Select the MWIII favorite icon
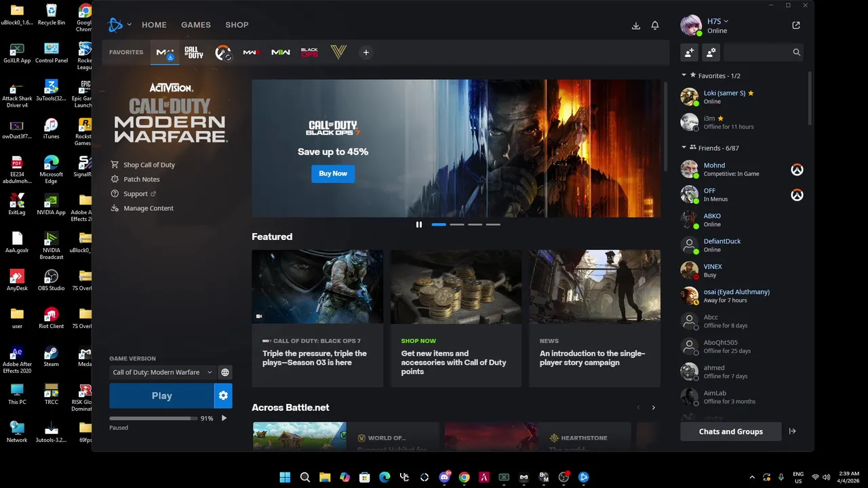 coord(252,52)
